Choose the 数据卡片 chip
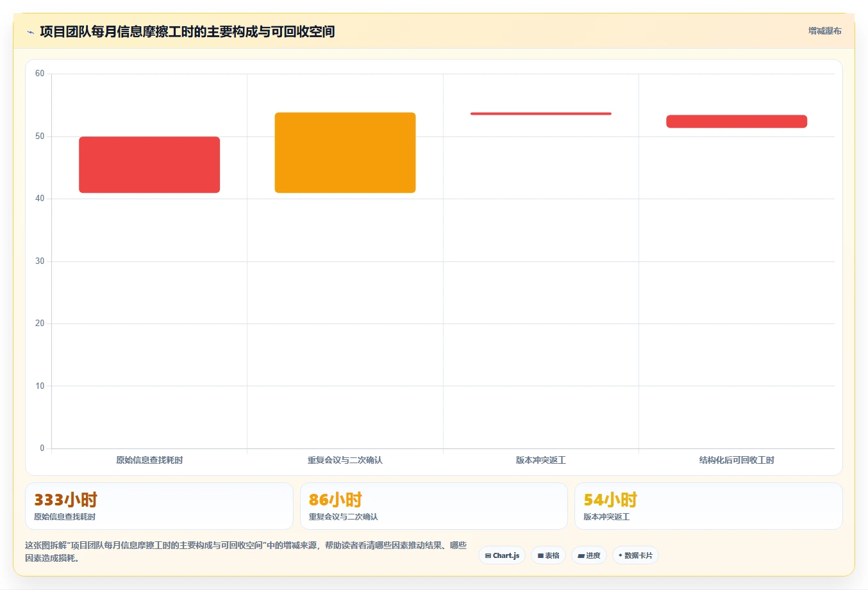Viewport: 868px width, 590px height. 635,555
